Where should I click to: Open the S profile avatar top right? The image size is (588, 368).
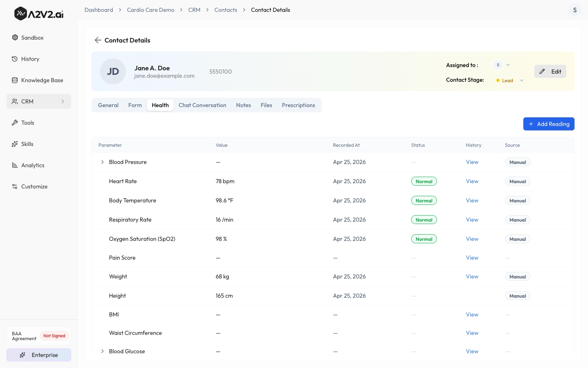coord(575,10)
